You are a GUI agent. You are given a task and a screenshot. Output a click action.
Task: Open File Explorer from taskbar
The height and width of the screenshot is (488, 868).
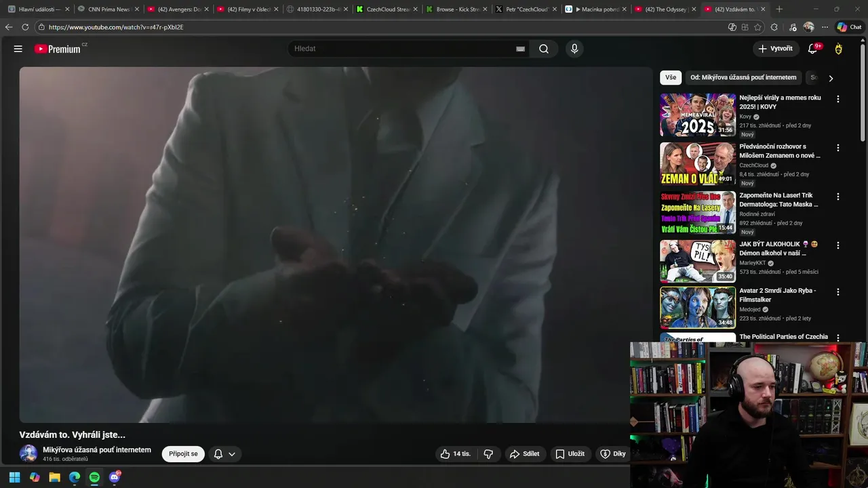click(x=54, y=477)
